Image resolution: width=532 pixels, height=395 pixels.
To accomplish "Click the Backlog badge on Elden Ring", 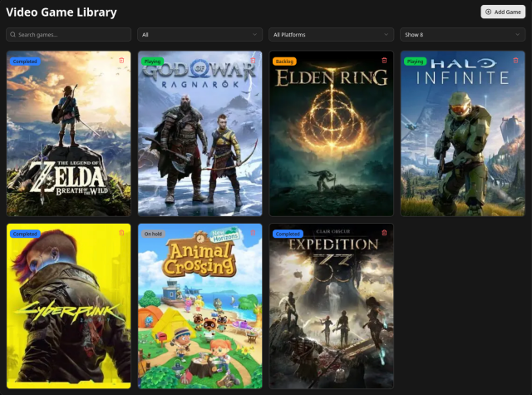I will 285,62.
